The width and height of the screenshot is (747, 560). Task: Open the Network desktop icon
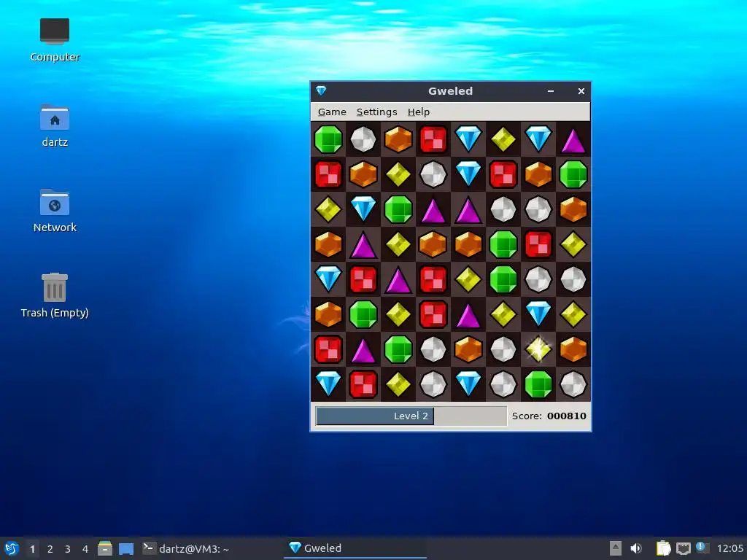55,211
